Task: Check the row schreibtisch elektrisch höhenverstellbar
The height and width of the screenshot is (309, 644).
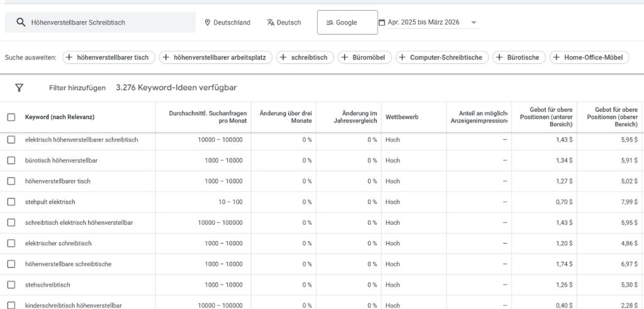Action: click(11, 222)
